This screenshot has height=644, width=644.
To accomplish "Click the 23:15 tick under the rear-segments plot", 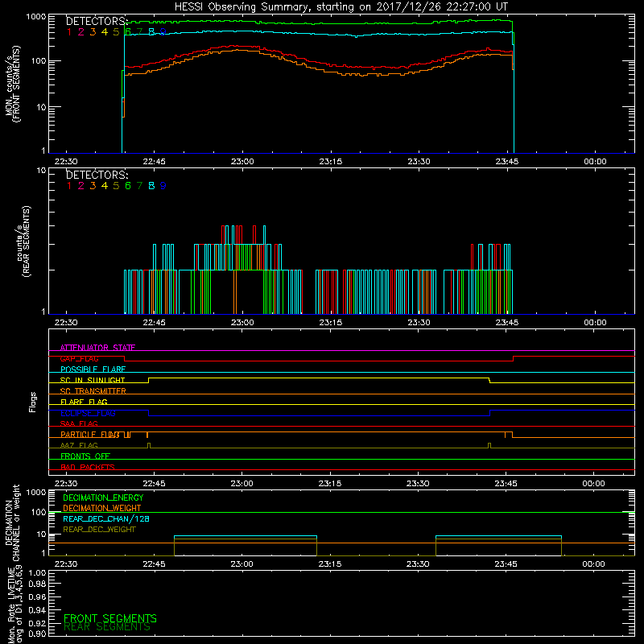I will (x=331, y=323).
